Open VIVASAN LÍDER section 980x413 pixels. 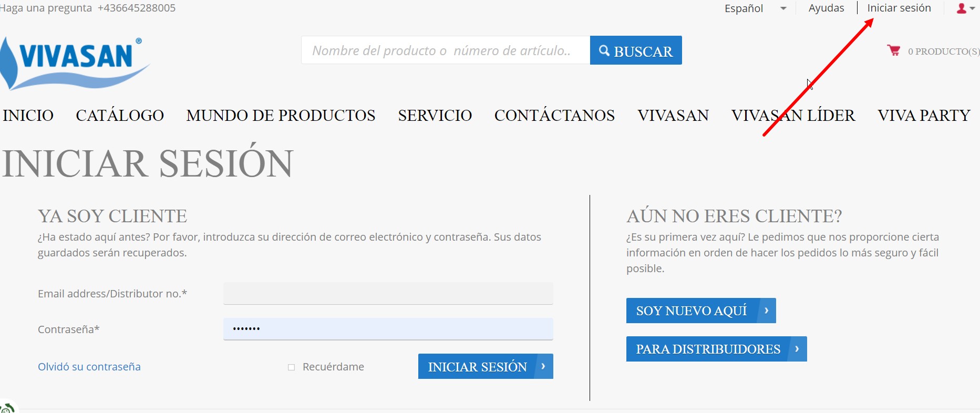[x=793, y=116]
